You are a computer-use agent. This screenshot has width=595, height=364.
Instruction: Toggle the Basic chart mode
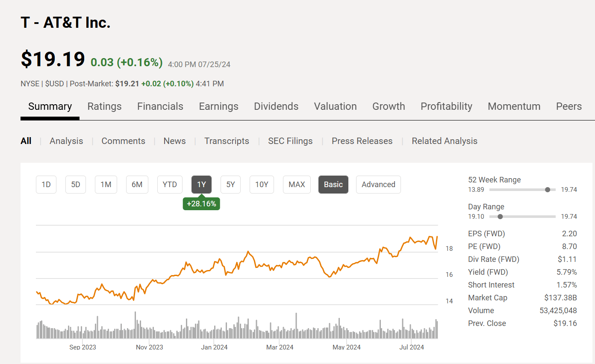coord(333,185)
